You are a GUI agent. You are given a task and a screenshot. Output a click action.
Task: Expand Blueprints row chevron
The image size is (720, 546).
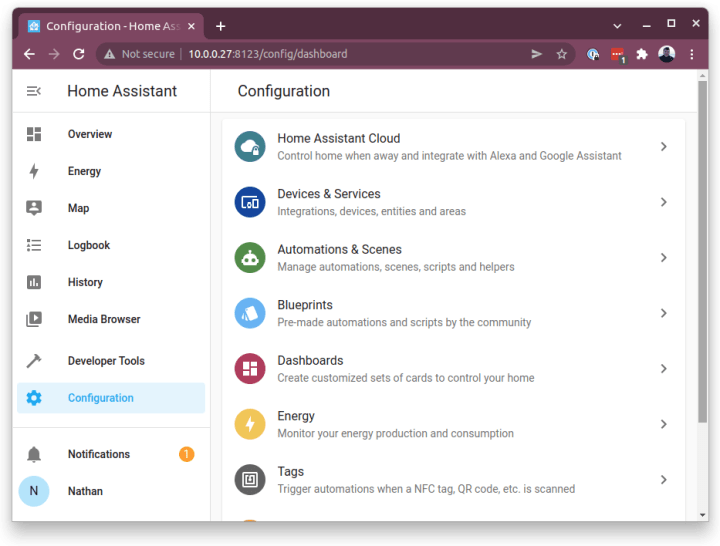click(664, 313)
